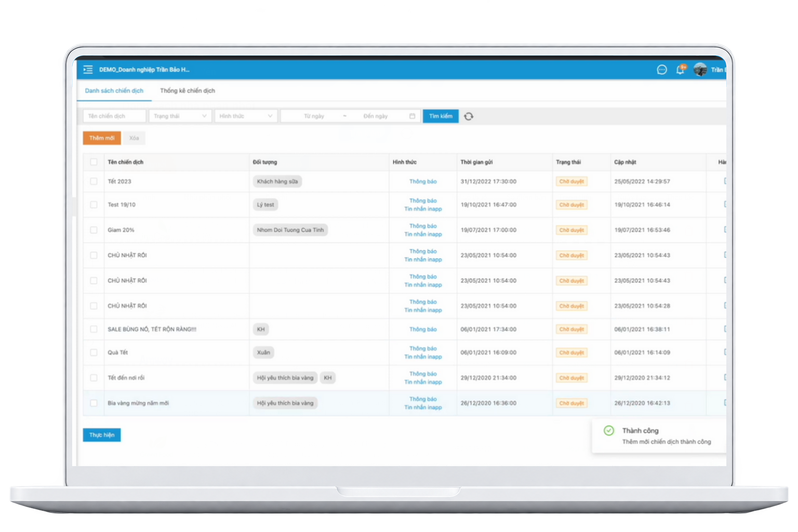Click the Đến ngày end date field

376,116
